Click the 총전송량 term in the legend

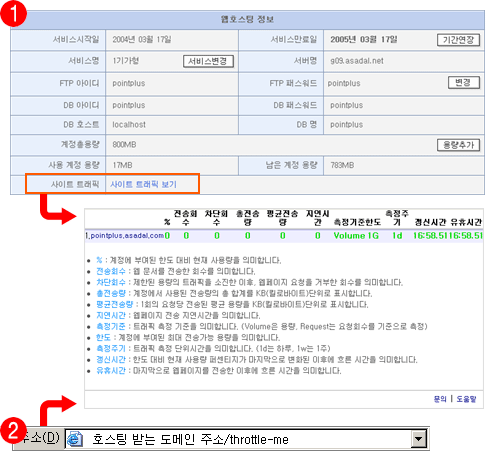pos(111,293)
